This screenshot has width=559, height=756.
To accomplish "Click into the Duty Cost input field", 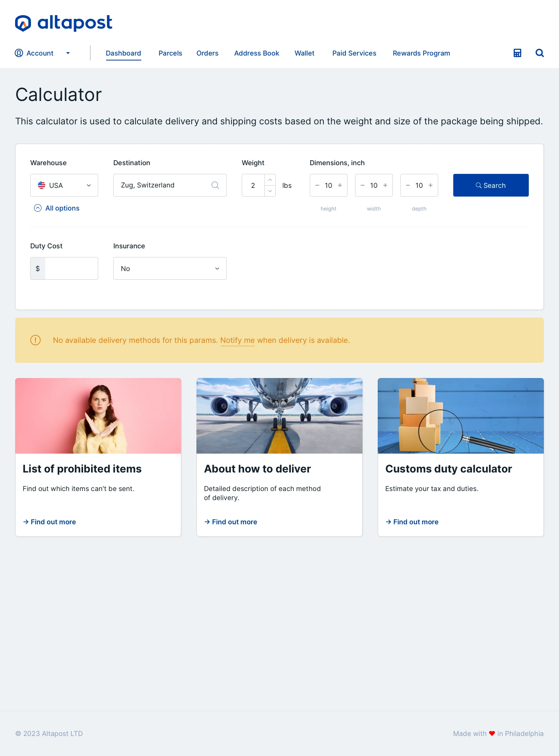I will click(x=71, y=268).
